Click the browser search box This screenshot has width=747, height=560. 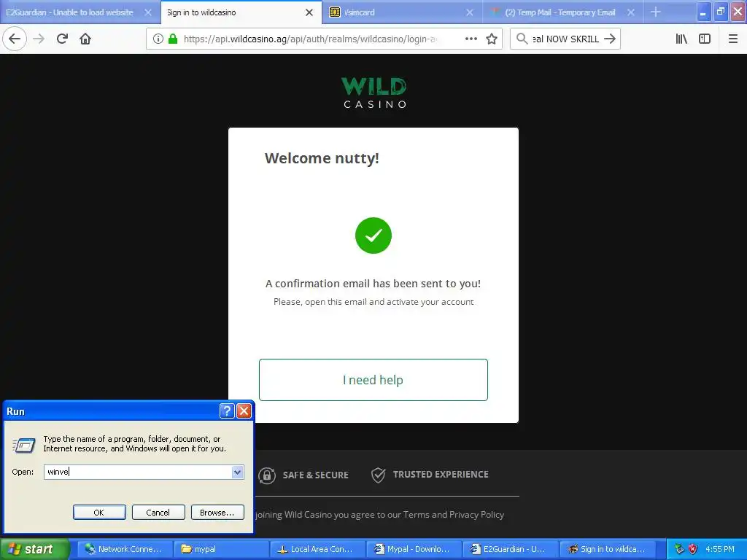[566, 39]
